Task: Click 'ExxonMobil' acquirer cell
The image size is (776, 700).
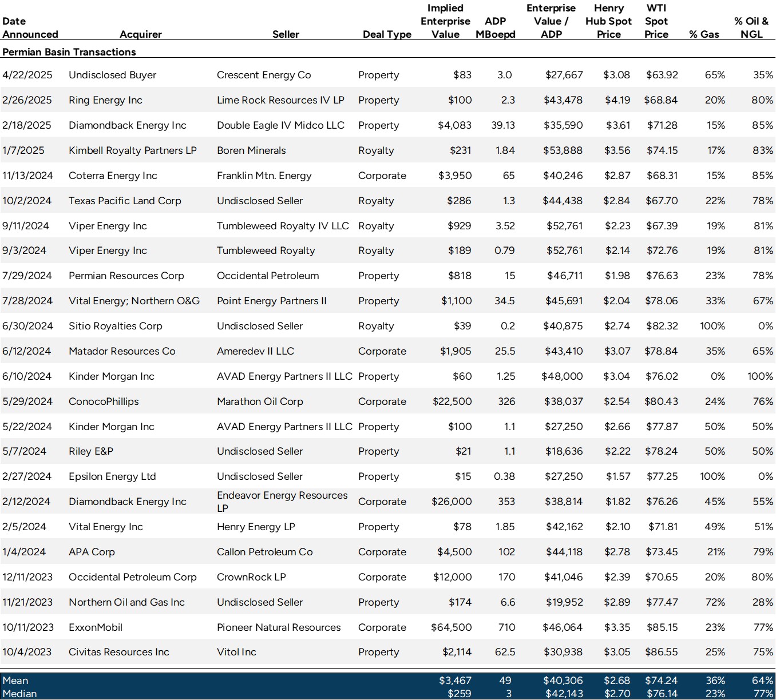Action: (x=96, y=627)
